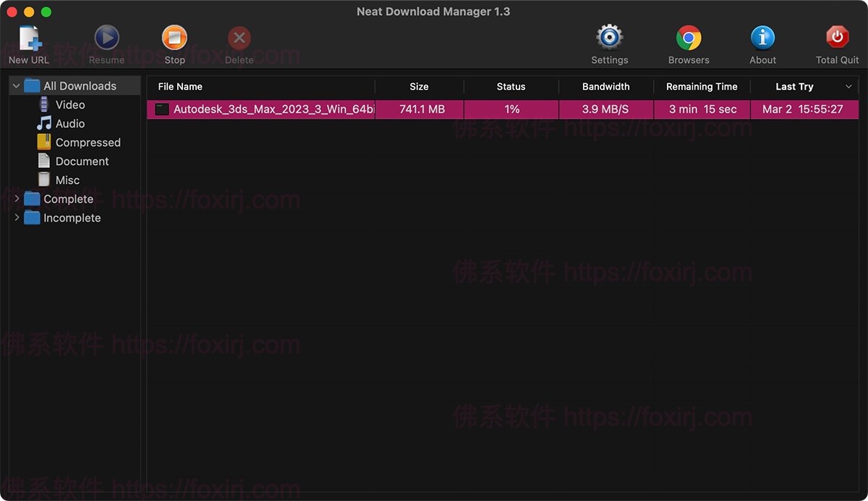Viewport: 868px width, 501px height.
Task: Click the Status column header
Action: [x=511, y=86]
